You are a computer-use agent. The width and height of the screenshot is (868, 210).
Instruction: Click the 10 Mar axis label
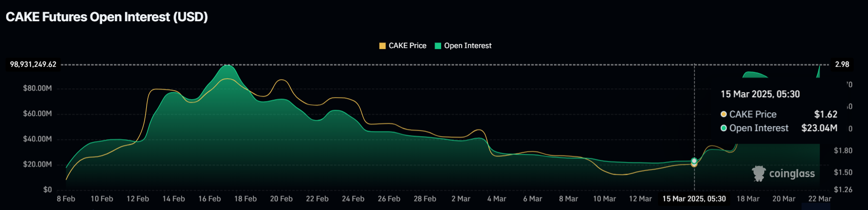click(x=604, y=199)
